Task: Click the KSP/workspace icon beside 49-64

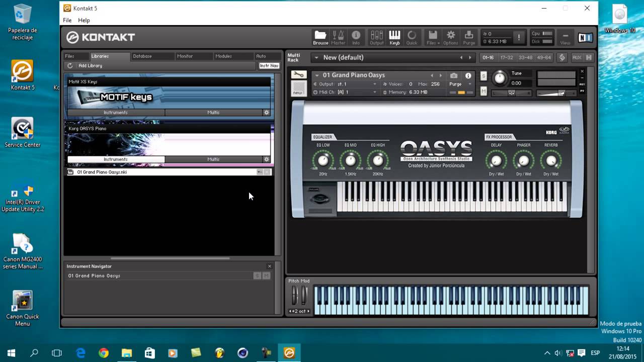Action: click(562, 58)
